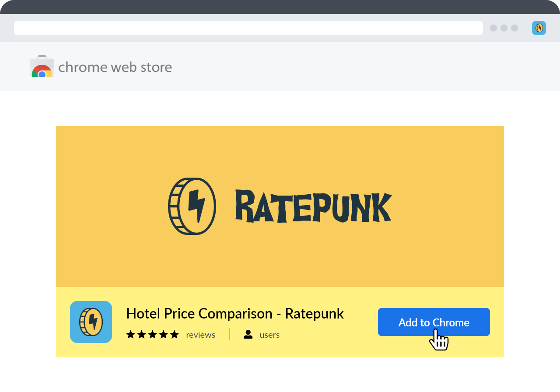The width and height of the screenshot is (560, 392).
Task: Click the divider between reviews and users
Action: [x=230, y=334]
